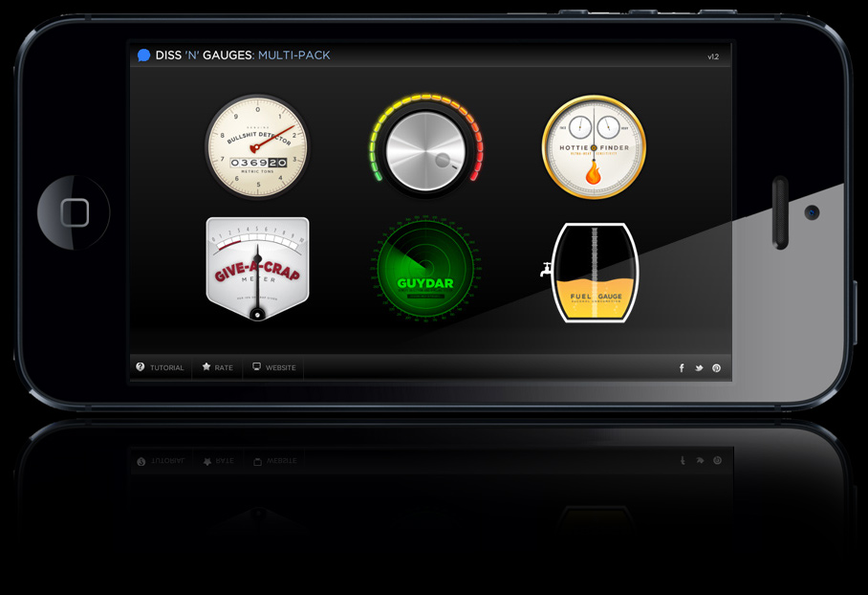Open the Tutorial menu item
Image resolution: width=868 pixels, height=595 pixels.
pyautogui.click(x=166, y=368)
